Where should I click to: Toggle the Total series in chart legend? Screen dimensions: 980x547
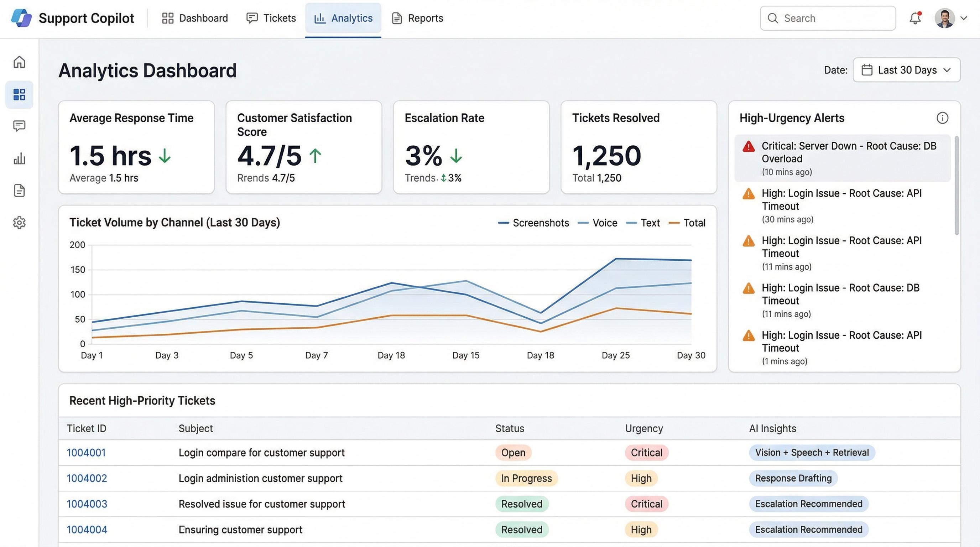click(x=687, y=223)
